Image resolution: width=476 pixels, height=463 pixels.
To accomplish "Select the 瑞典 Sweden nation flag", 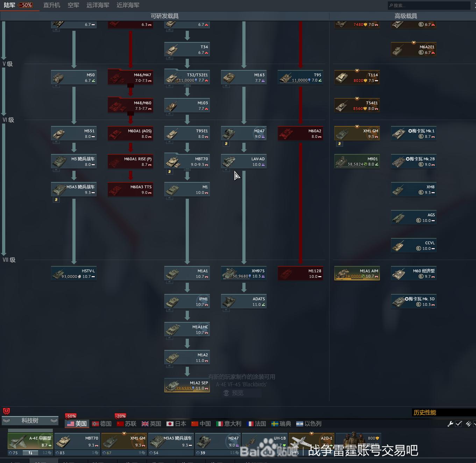I will (281, 423).
